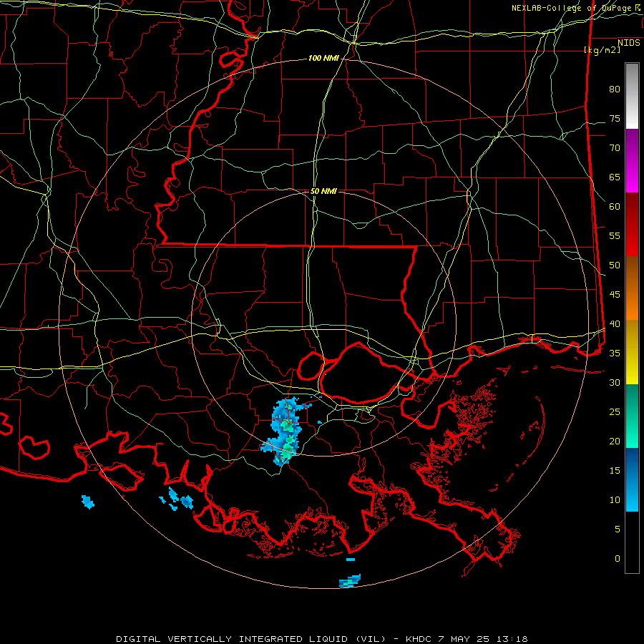Click the legend scale value "60"
This screenshot has width=644, height=644.
615,207
